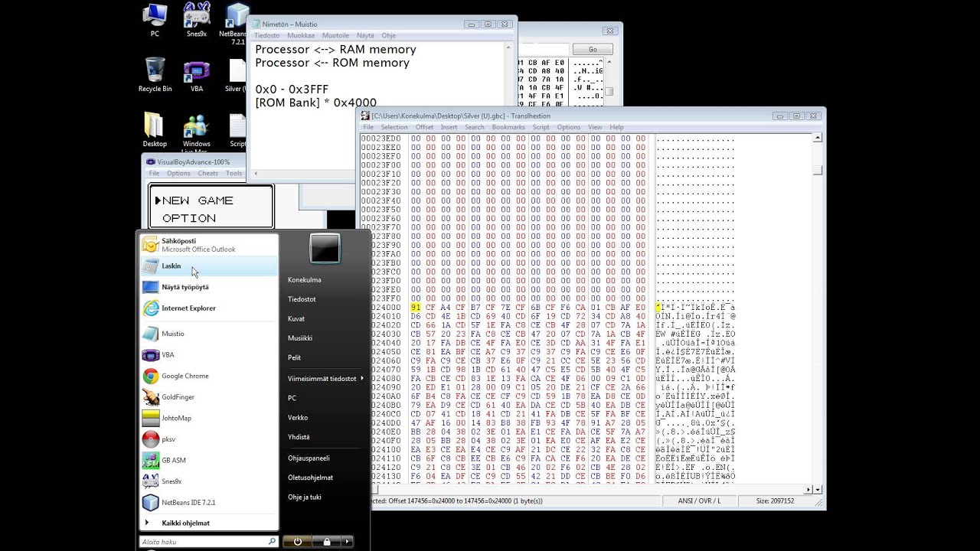Viewport: 980px width, 551px height.
Task: Click the PC desktop icon
Action: click(155, 21)
